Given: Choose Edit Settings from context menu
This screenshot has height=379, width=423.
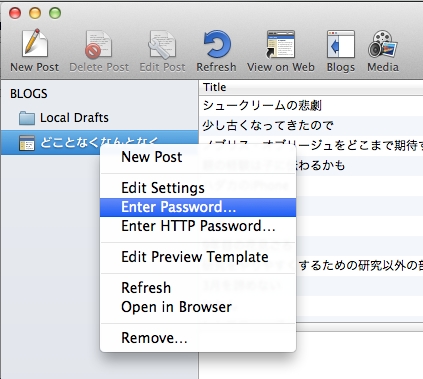Looking at the screenshot, I should click(198, 188).
